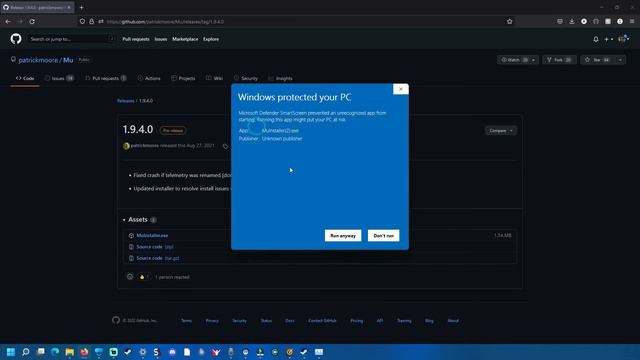The image size is (640, 360).
Task: Download Source code (zip)
Action: (155, 247)
